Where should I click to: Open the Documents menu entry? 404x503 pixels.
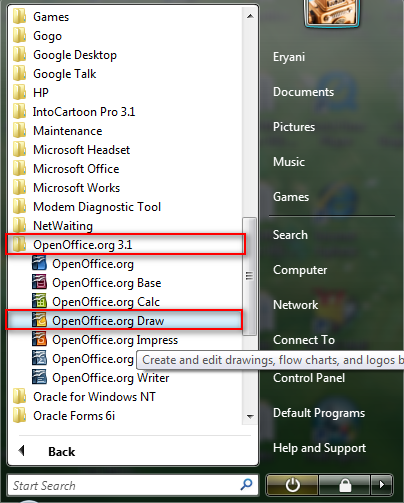point(303,92)
